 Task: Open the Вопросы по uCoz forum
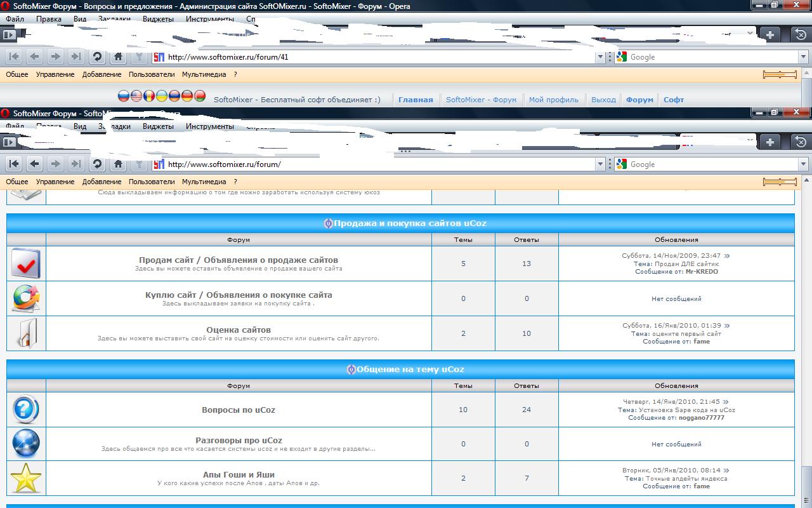point(239,410)
